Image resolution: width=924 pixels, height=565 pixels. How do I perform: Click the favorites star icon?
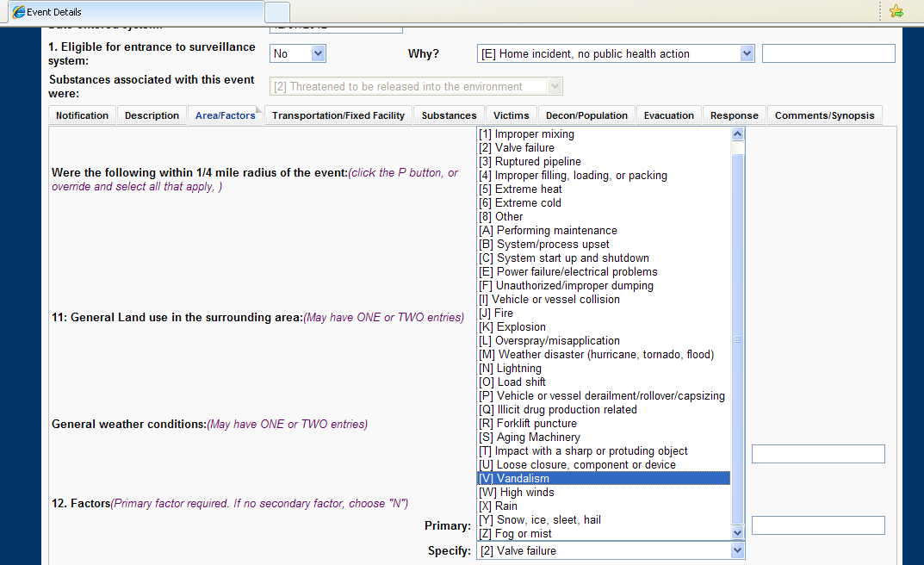point(896,11)
